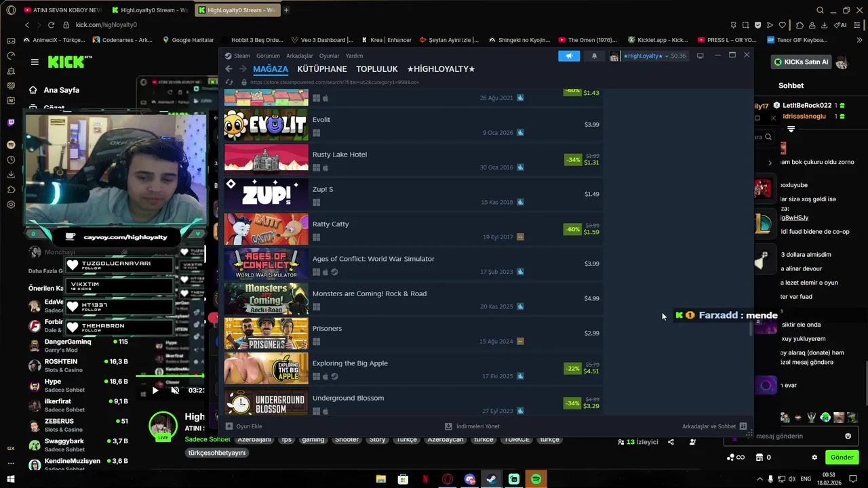This screenshot has width=868, height=488.
Task: Play the Kick stream video
Action: point(155,390)
